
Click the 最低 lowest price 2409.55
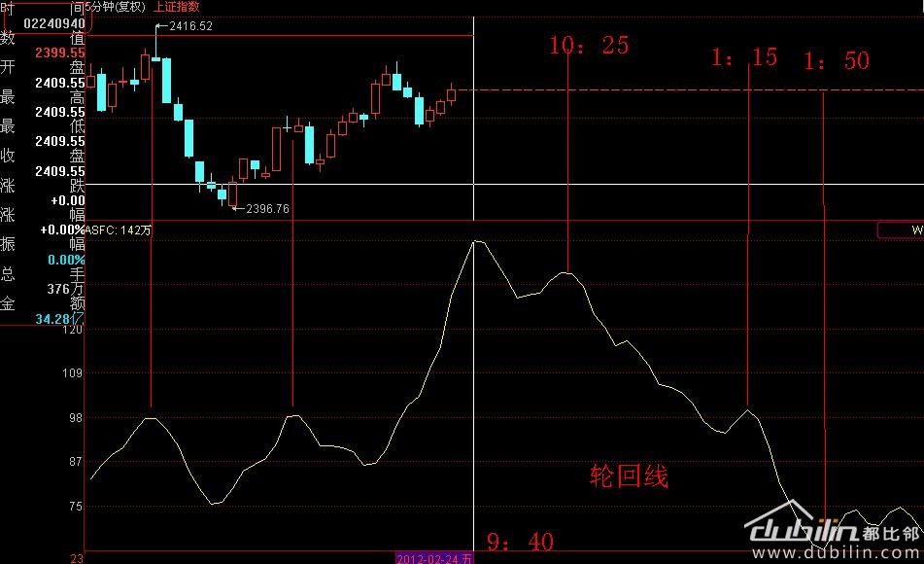pos(60,142)
